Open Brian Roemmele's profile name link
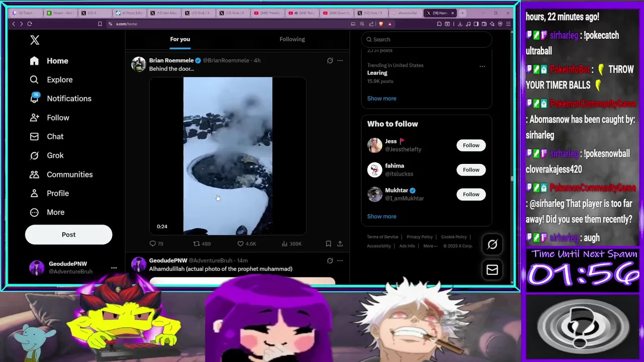Screen dimensions: 644x362 (172, 60)
